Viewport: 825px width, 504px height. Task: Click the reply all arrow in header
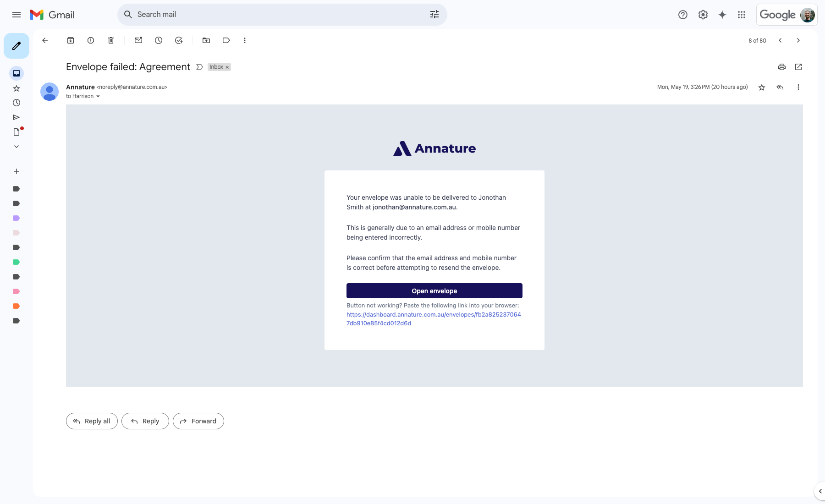(x=780, y=87)
